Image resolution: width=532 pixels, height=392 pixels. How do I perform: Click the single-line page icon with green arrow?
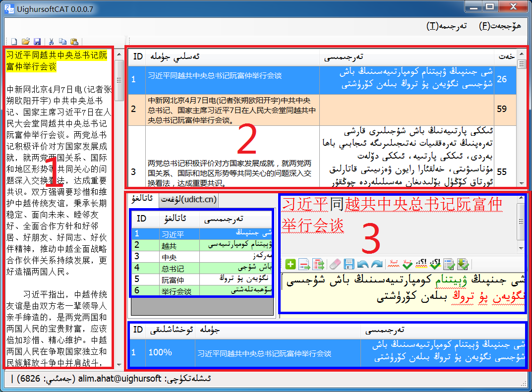(304, 264)
